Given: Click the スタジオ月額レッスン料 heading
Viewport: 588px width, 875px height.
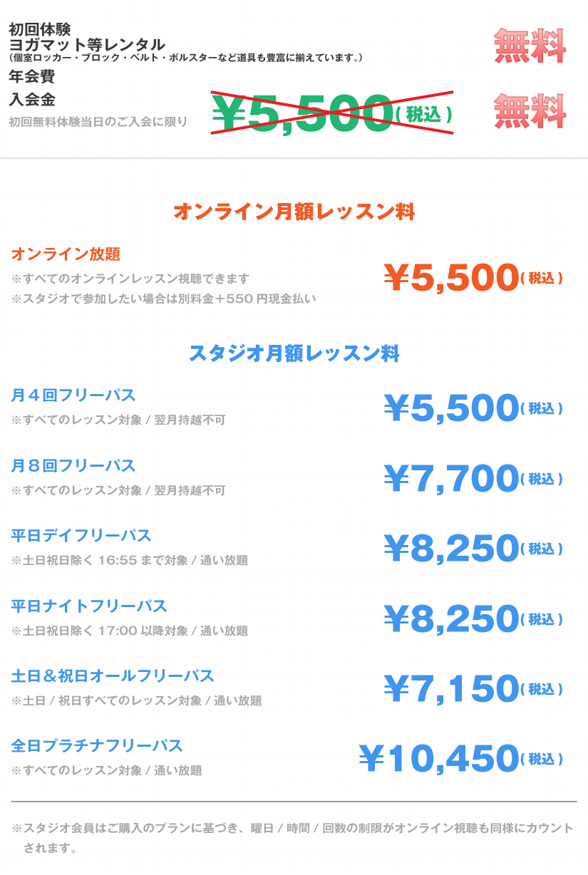Looking at the screenshot, I should pyautogui.click(x=294, y=353).
